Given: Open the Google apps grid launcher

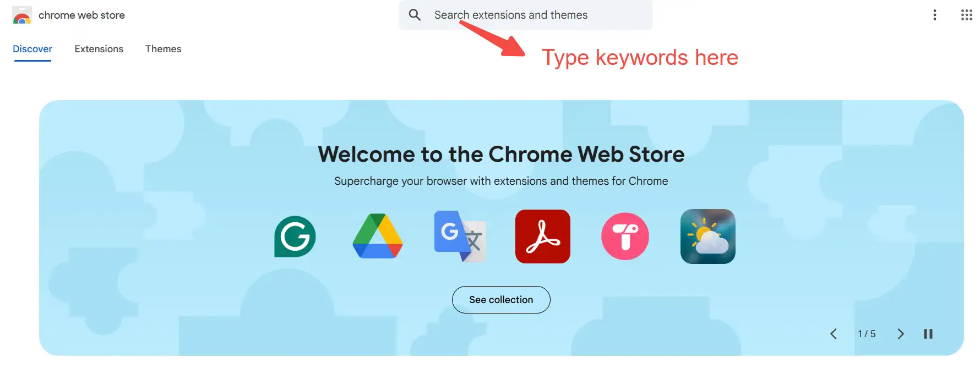Looking at the screenshot, I should point(966,15).
